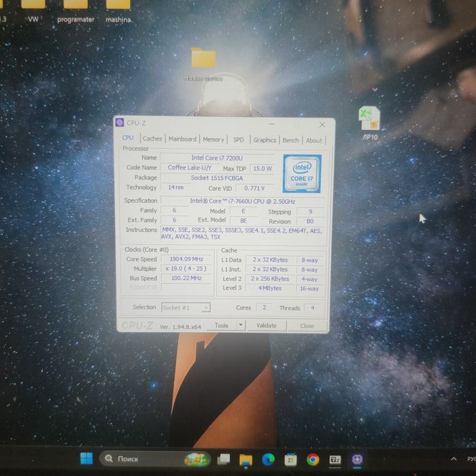
Task: Click the Level 2 cache 2 x 256 KBytes value
Action: click(x=270, y=279)
